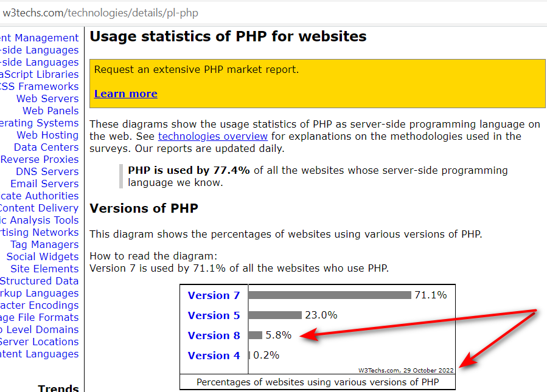Open Tag Managers in the sidebar

(x=44, y=244)
